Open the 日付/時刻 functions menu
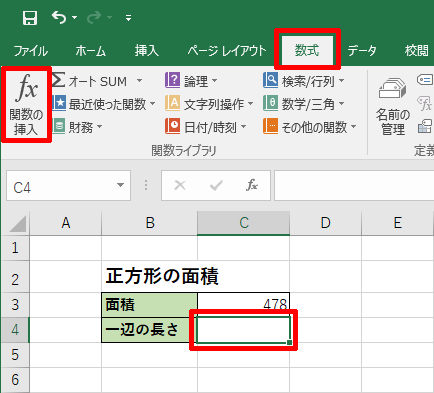The image size is (434, 393). click(x=206, y=127)
